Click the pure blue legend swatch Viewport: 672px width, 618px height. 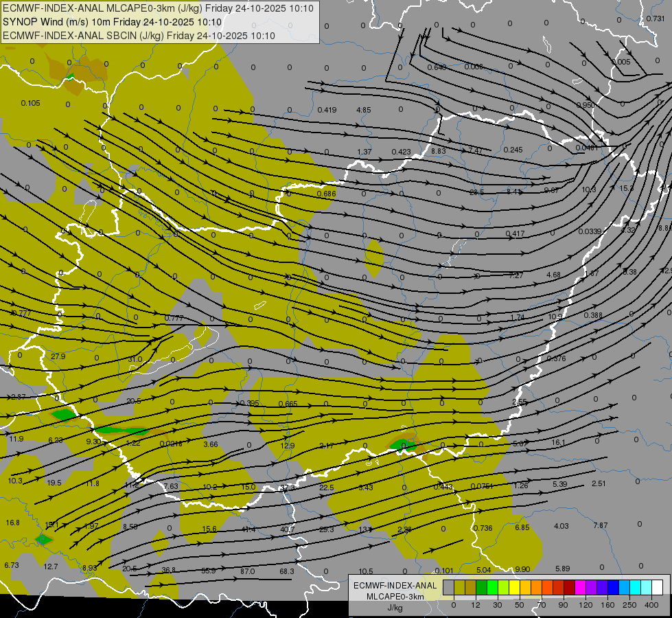point(614,587)
